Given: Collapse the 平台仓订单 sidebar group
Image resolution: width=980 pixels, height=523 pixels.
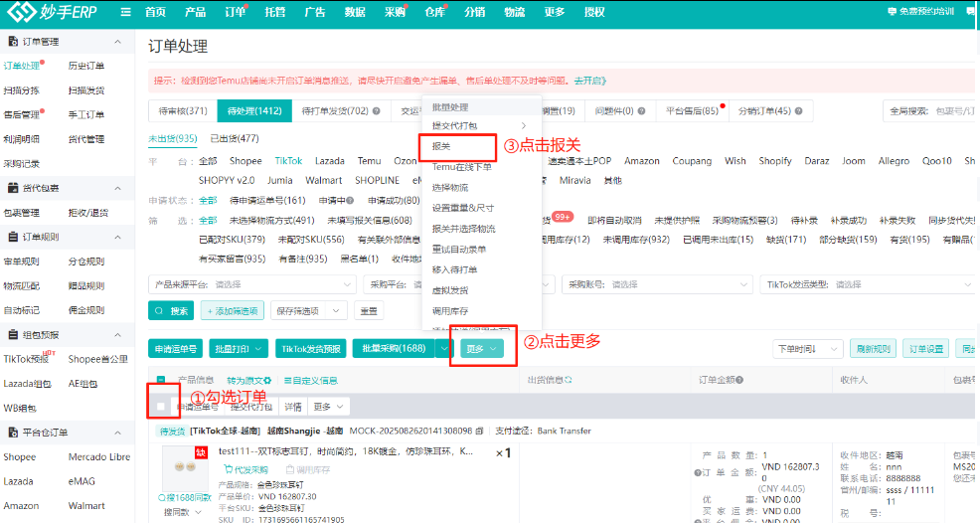Looking at the screenshot, I should point(117,433).
